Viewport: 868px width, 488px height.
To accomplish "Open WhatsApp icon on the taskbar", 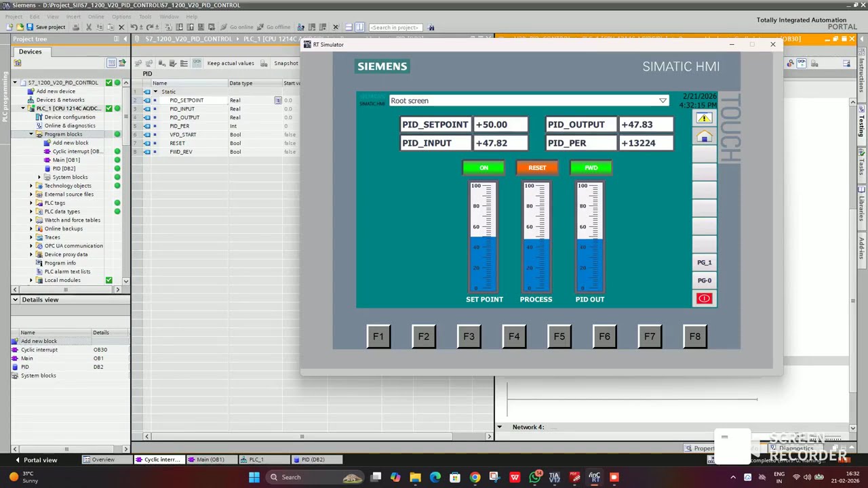I will [535, 477].
